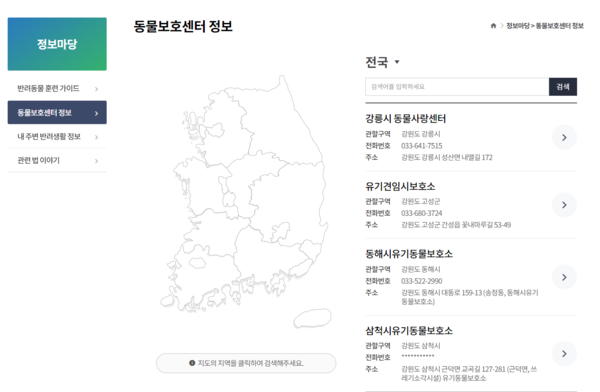
Task: Click 동물보호센터 정보 breadcrumb text
Action: point(559,26)
